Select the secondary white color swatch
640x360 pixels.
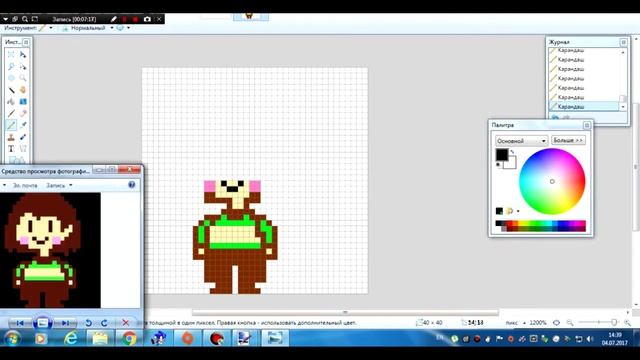511,164
